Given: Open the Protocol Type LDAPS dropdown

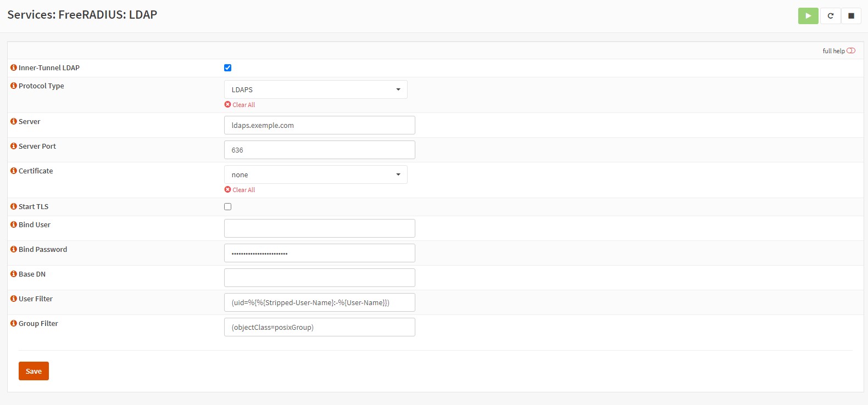Looking at the screenshot, I should pyautogui.click(x=316, y=89).
